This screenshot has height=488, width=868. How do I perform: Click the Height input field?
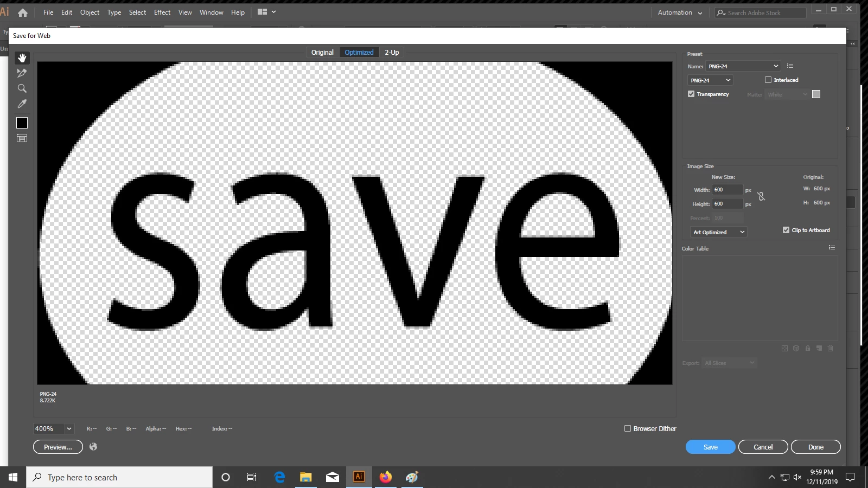point(727,204)
